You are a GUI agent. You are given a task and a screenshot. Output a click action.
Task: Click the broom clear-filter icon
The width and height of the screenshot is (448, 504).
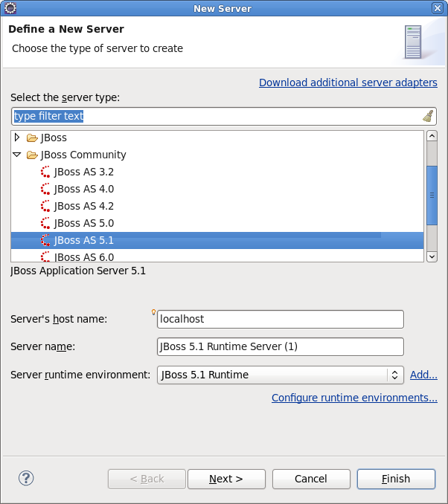tap(428, 116)
